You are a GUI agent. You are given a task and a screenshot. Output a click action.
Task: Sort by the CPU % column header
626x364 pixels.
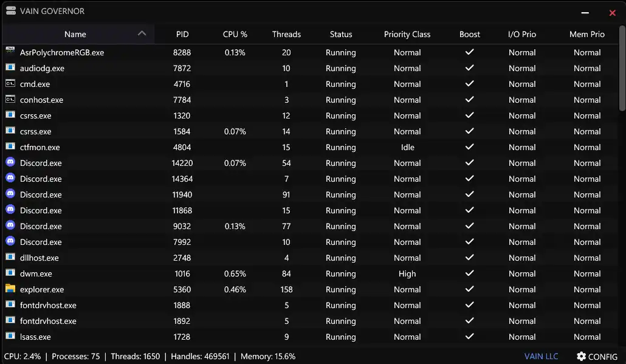click(235, 34)
